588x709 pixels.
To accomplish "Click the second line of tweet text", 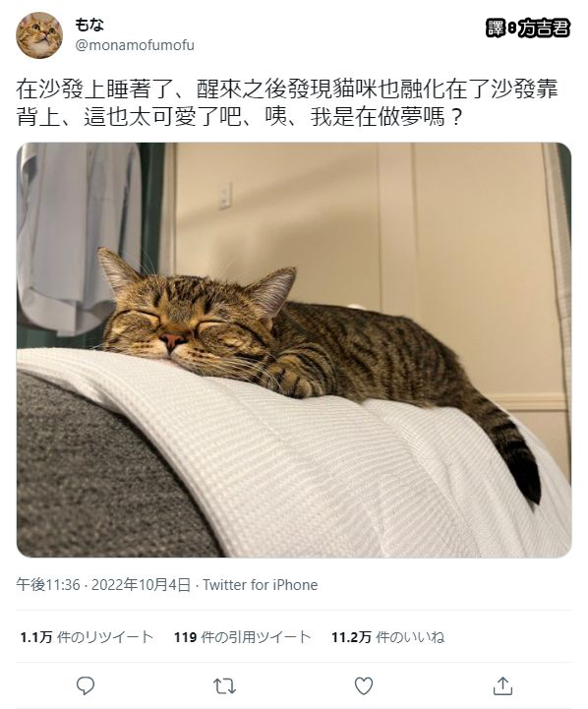I will [240, 117].
